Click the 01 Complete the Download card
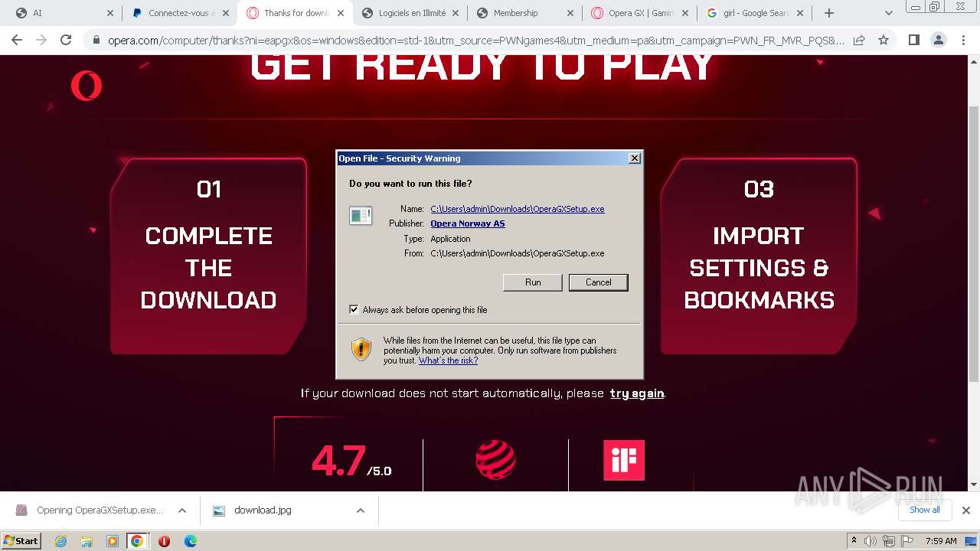980x551 pixels. pos(208,256)
